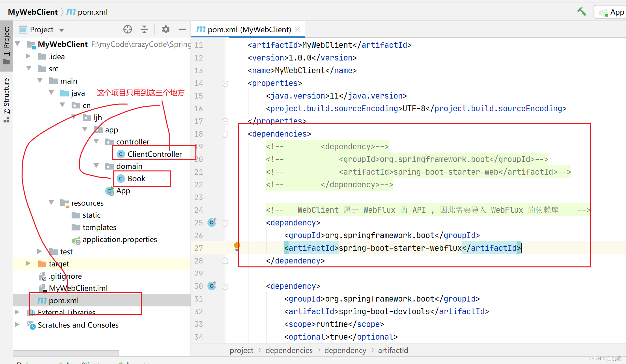This screenshot has height=364, width=626.
Task: Collapse the domain package
Action: point(96,166)
